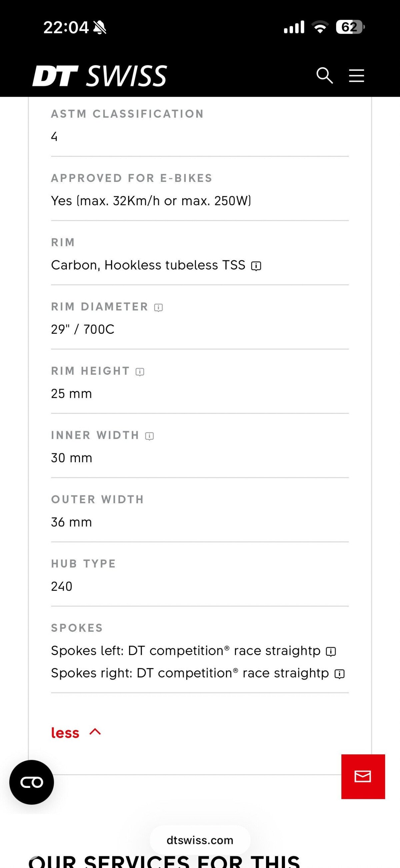Tap the muted bell silent mode icon
This screenshot has height=868, width=400.
click(x=100, y=27)
